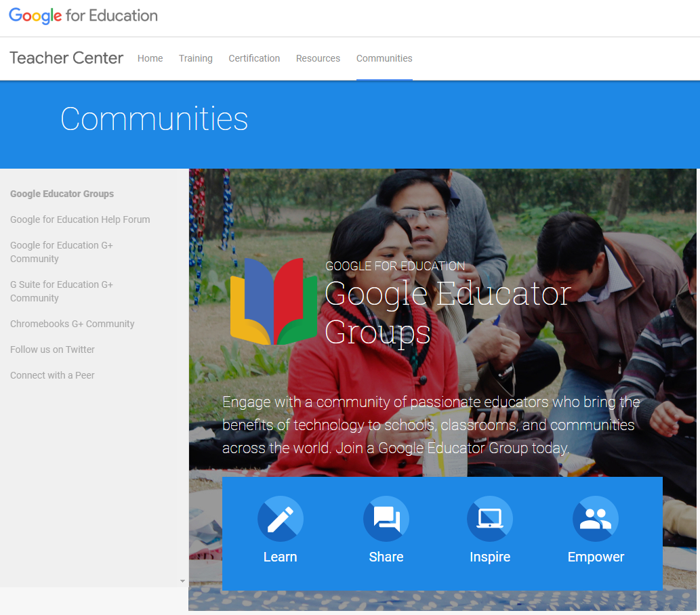Click Follow us on Twitter link

tap(52, 349)
